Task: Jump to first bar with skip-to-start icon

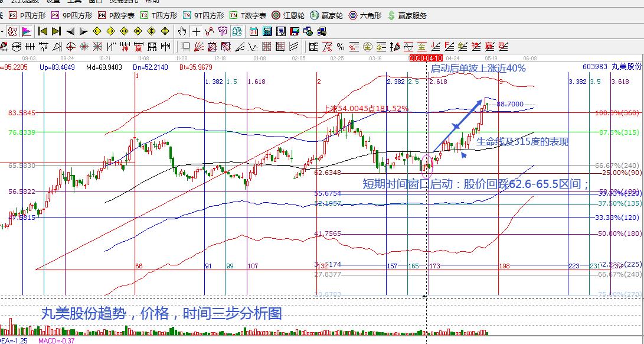Action: (43, 31)
